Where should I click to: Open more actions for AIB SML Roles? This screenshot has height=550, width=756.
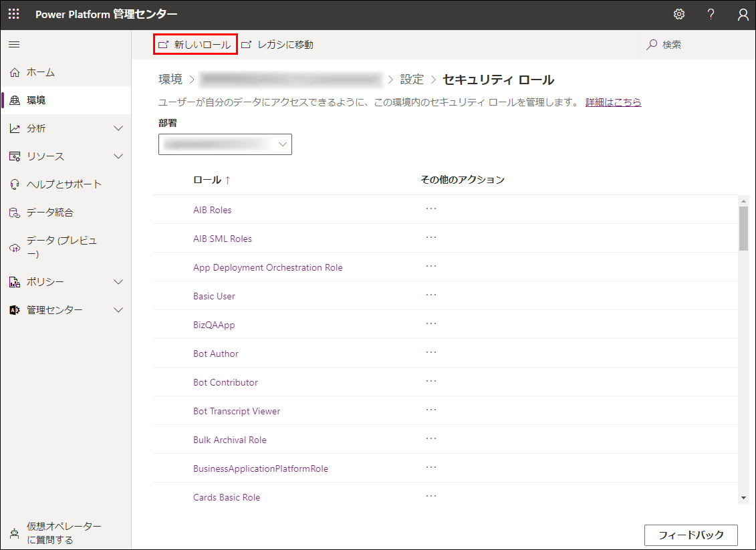click(x=431, y=238)
